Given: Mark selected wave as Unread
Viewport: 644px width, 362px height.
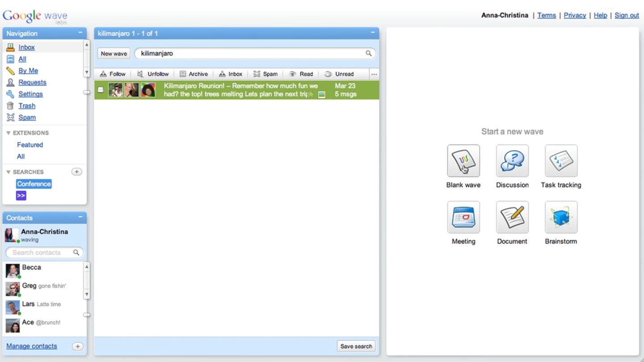Looking at the screenshot, I should click(339, 74).
